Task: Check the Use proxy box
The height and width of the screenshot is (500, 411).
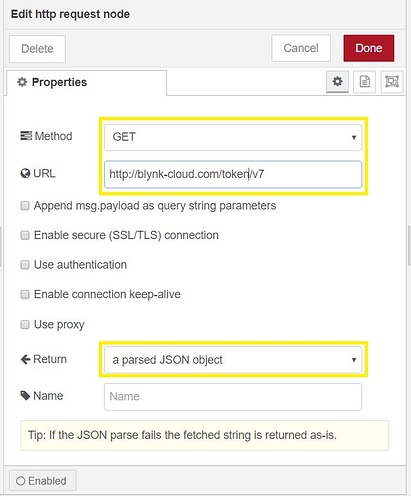Action: point(25,324)
